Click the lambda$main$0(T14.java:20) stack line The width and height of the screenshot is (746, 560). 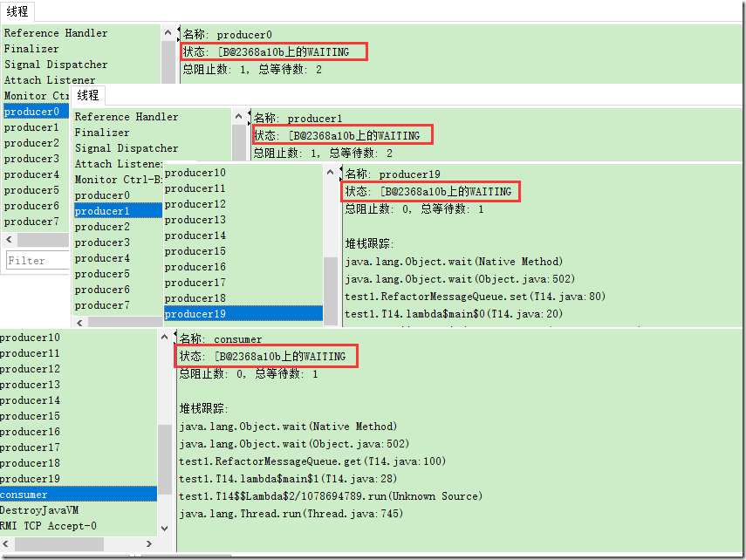click(x=454, y=313)
